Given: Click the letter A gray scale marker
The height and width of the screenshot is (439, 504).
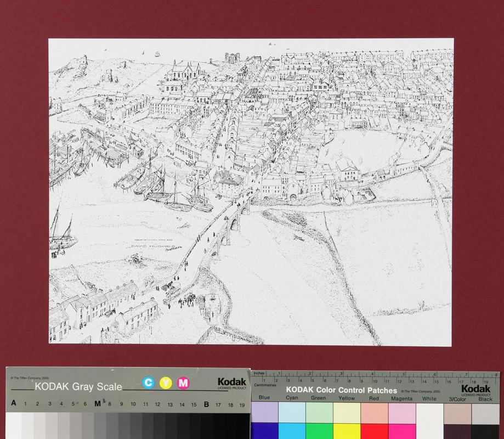Looking at the screenshot, I should pyautogui.click(x=13, y=404).
